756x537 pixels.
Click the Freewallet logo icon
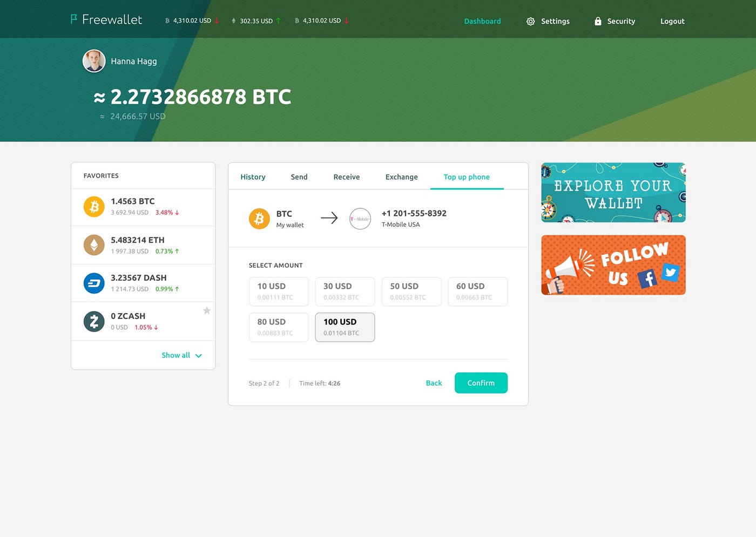coord(73,19)
